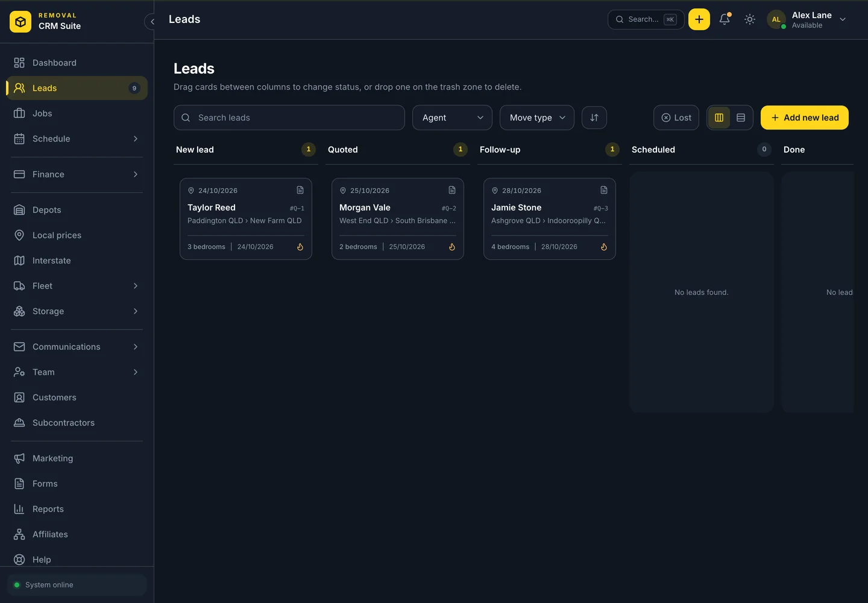Click the flame icon on Jamie Stone's card
The width and height of the screenshot is (868, 603).
[604, 247]
